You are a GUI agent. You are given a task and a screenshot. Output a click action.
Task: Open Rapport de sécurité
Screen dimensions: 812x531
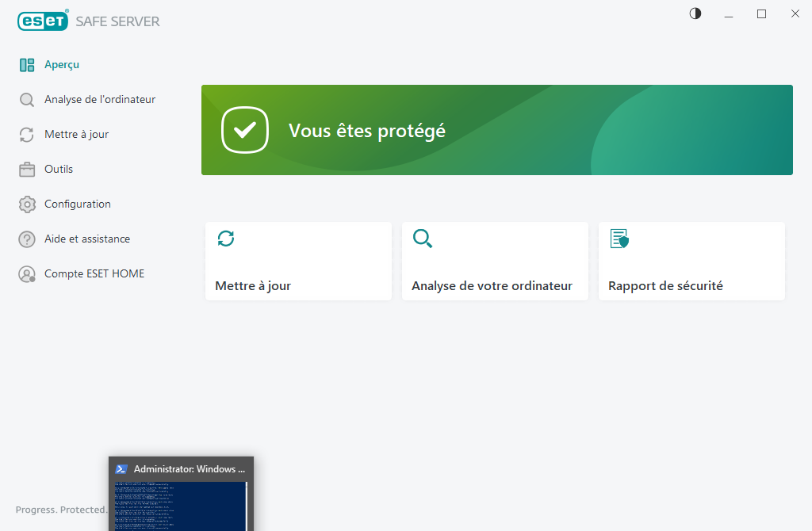tap(691, 262)
